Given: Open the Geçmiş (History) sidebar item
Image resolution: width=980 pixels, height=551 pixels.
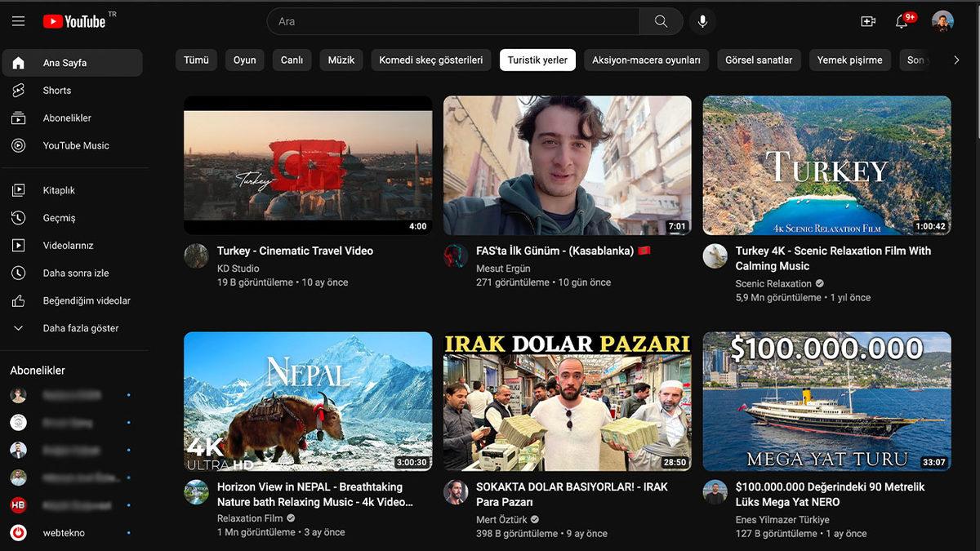Looking at the screenshot, I should (60, 218).
